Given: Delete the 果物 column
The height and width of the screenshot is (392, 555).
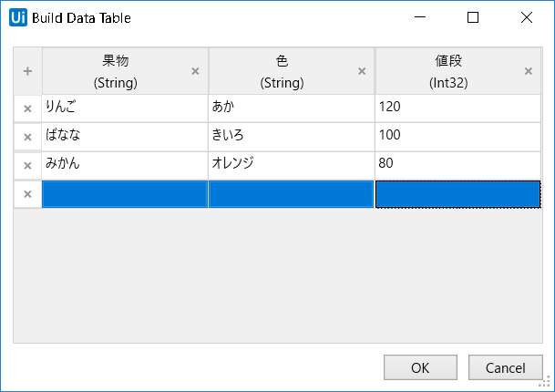Looking at the screenshot, I should tap(195, 71).
